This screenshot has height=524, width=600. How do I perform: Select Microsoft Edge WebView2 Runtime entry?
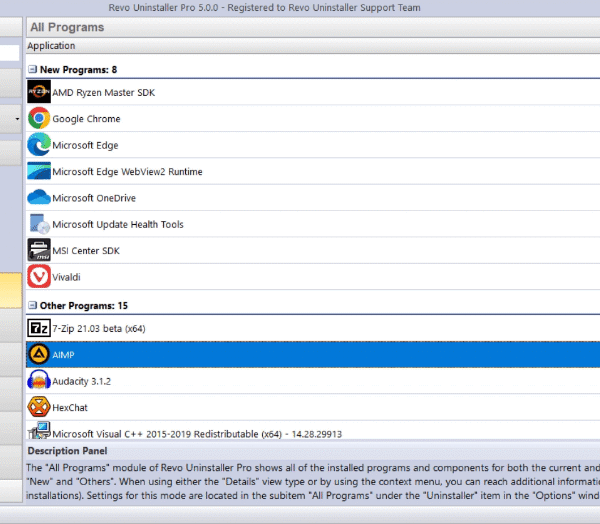(313, 171)
